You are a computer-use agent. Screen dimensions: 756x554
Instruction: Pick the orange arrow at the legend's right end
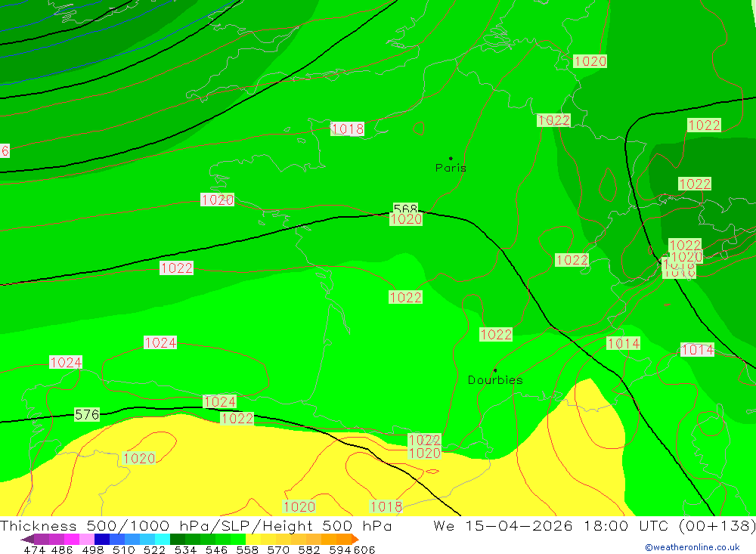coord(355,539)
